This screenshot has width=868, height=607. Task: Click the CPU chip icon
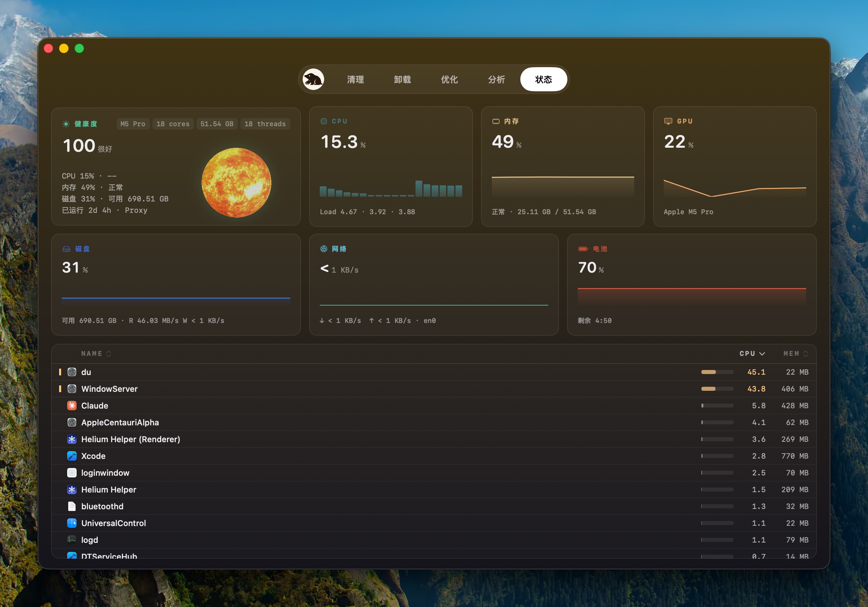[x=323, y=121]
